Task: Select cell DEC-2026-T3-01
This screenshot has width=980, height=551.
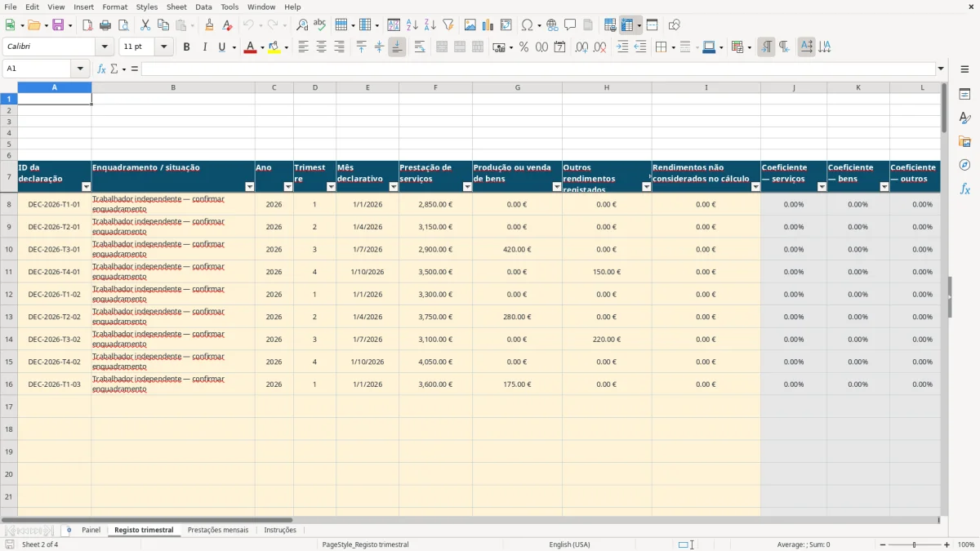Action: click(55, 249)
